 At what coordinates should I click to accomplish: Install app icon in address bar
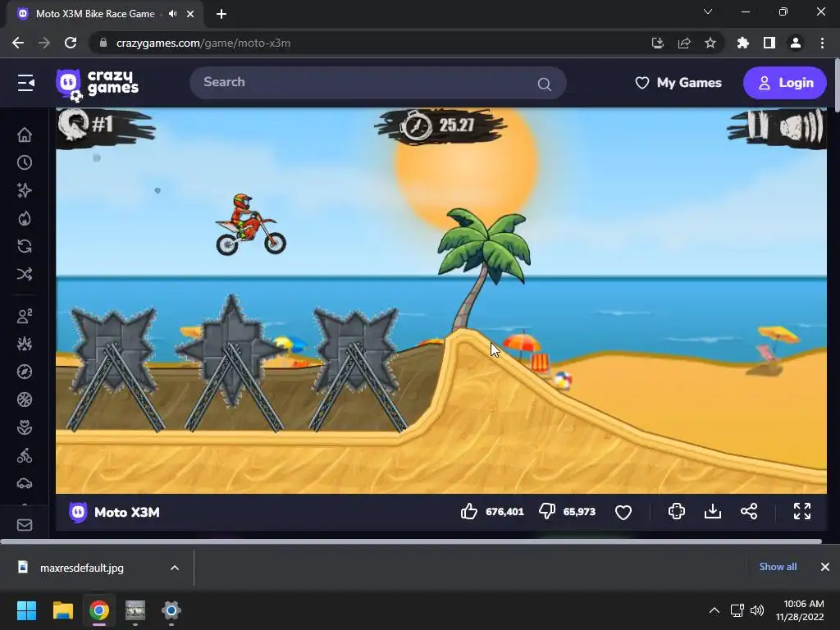click(x=658, y=43)
